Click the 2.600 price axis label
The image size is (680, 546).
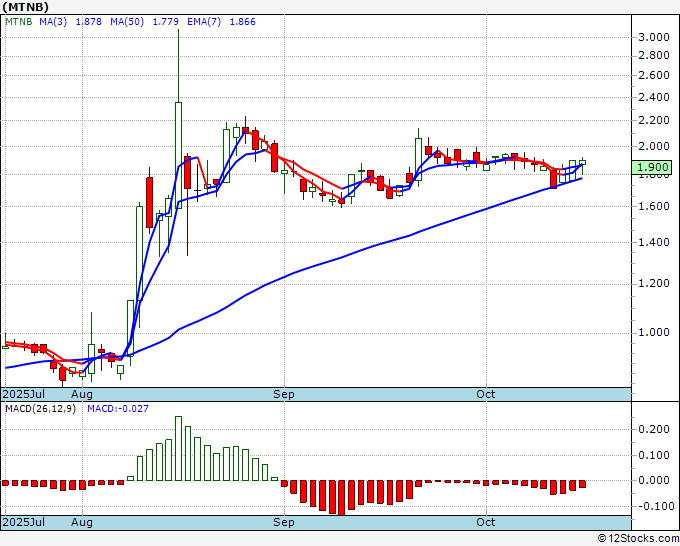pos(654,75)
